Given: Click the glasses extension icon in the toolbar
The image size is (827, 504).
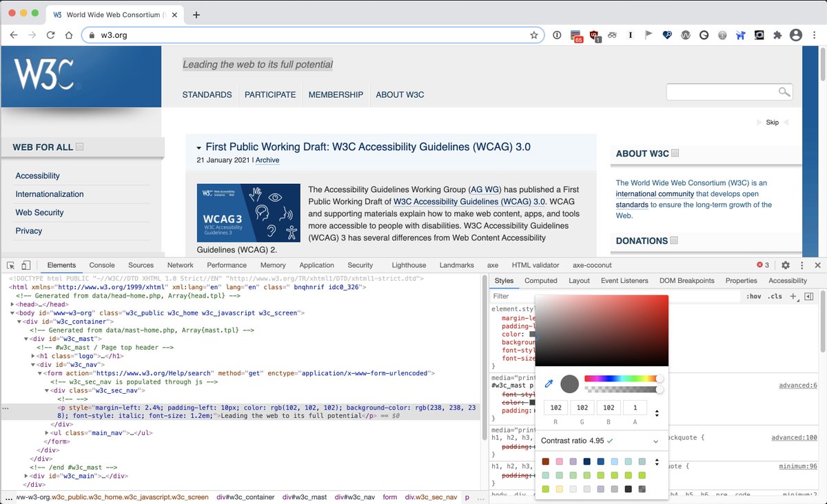Looking at the screenshot, I should pos(613,35).
